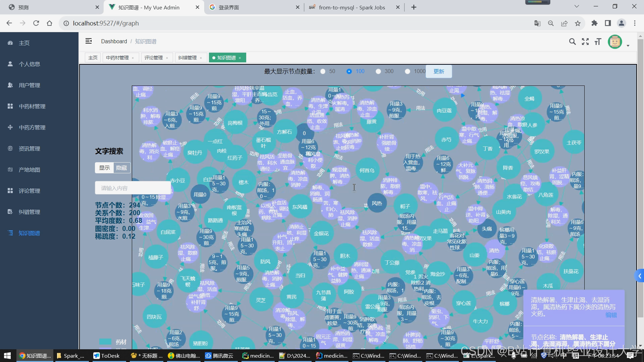The height and width of the screenshot is (362, 644).
Task: Click the 药材 legend color swatch
Action: tap(105, 342)
